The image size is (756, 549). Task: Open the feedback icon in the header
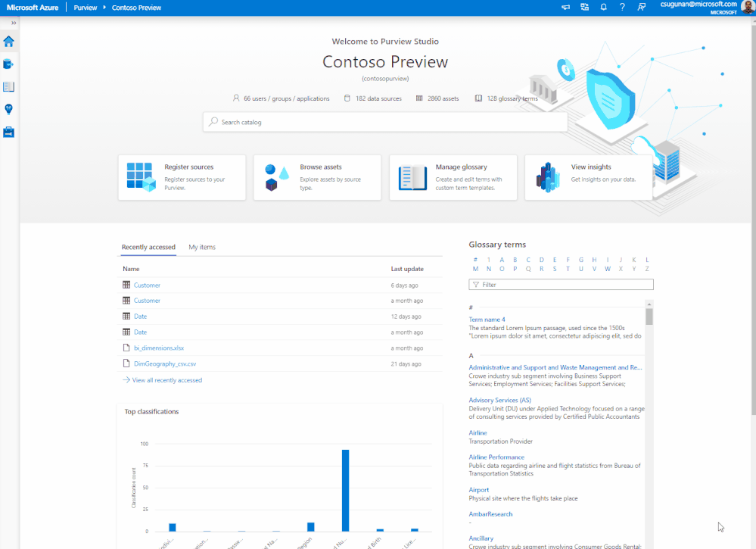point(641,8)
